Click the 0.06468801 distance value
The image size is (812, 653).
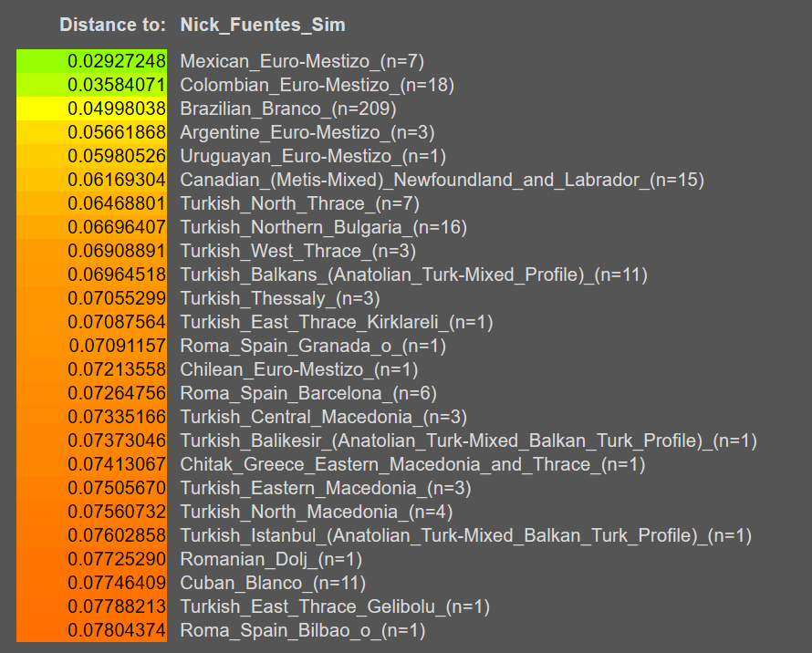coord(91,203)
